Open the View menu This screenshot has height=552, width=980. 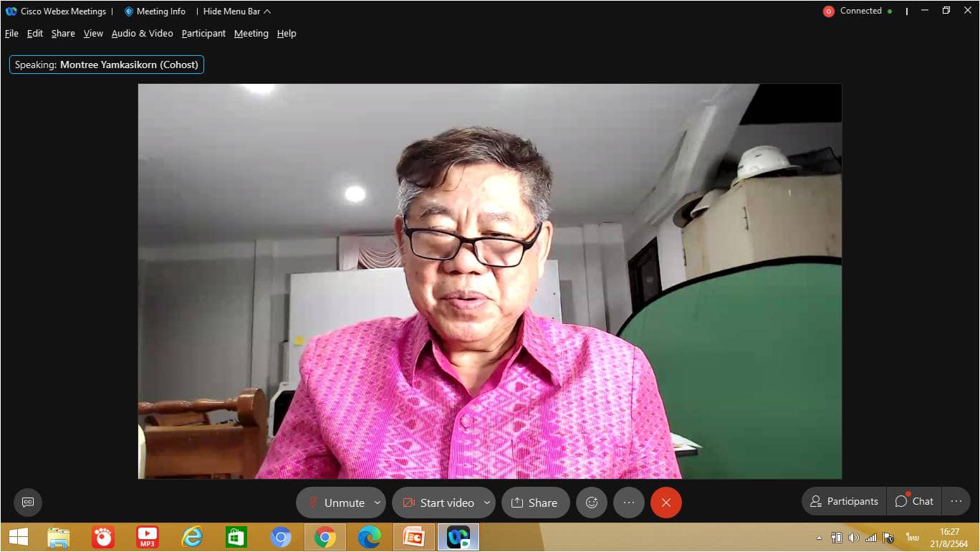[93, 33]
